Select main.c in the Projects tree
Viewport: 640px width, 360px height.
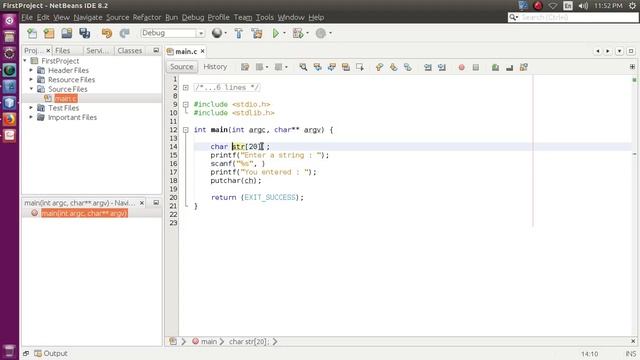(65, 98)
